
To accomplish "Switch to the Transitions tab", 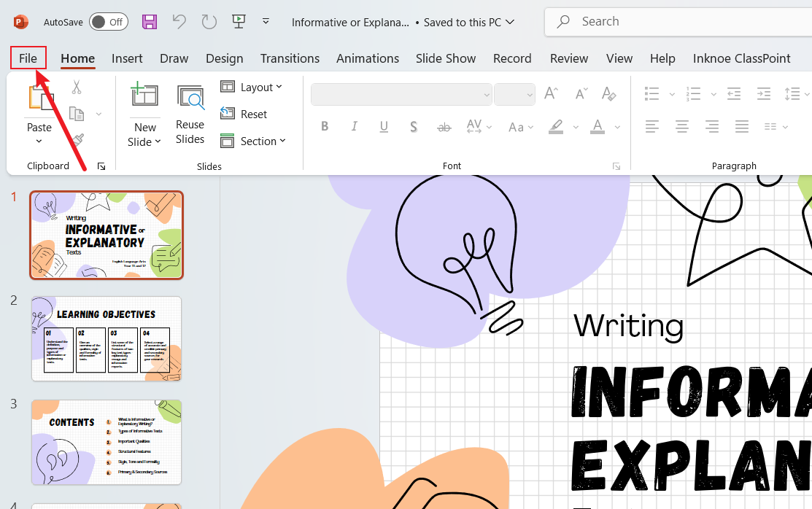I will 290,58.
